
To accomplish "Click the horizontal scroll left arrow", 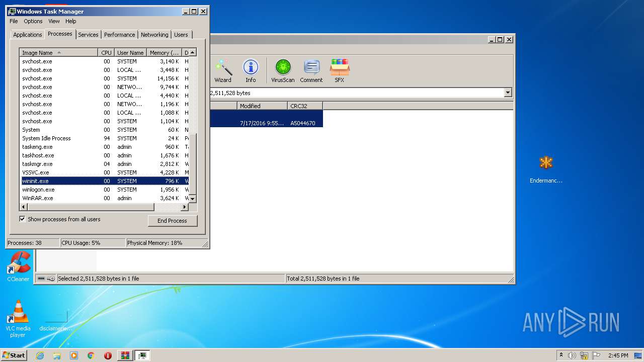I will coord(24,207).
